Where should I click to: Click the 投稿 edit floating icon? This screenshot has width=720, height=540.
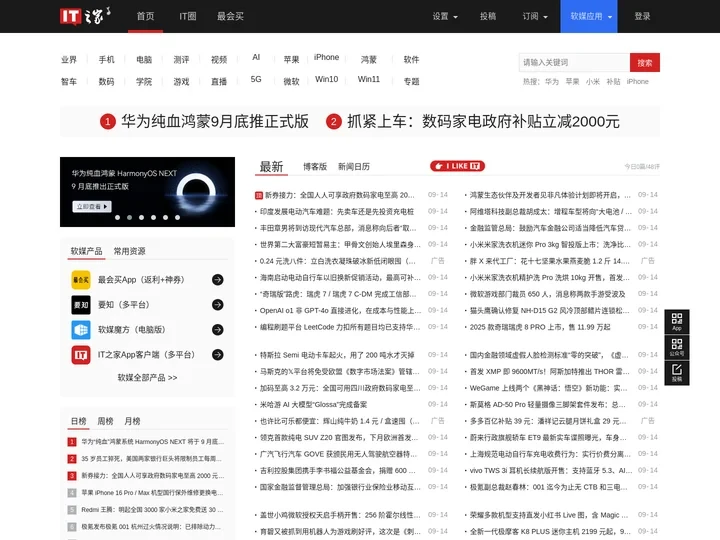677,373
